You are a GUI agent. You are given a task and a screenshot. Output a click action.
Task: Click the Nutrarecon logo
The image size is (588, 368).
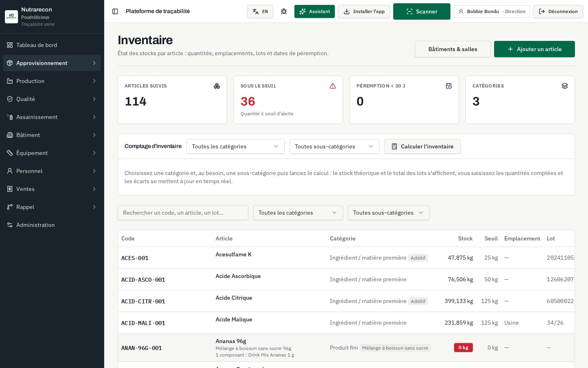(11, 17)
